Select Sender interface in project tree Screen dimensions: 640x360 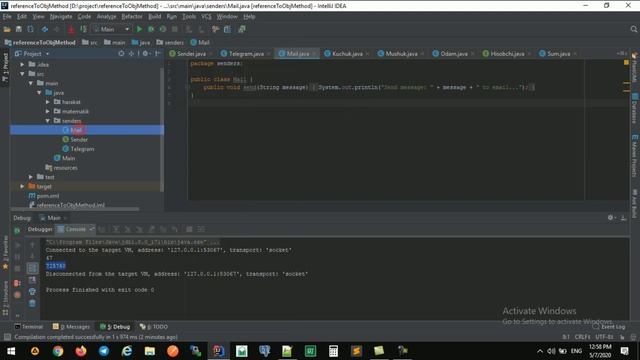(79, 140)
